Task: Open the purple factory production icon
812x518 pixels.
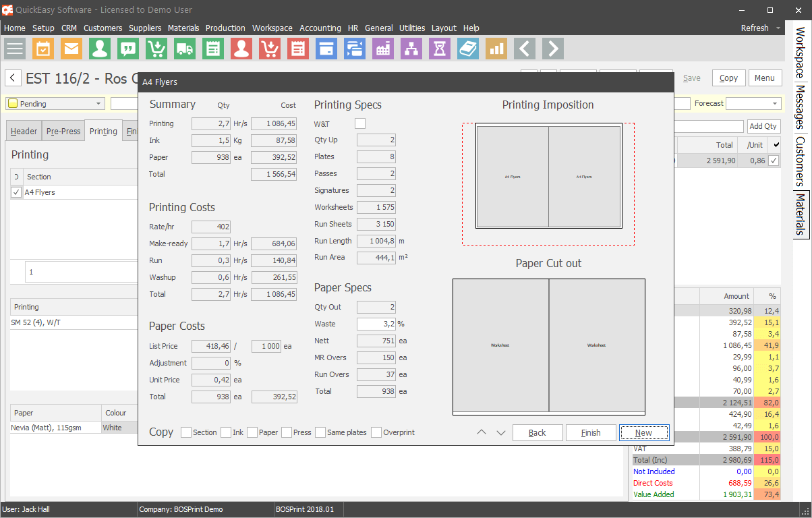Action: [383, 49]
